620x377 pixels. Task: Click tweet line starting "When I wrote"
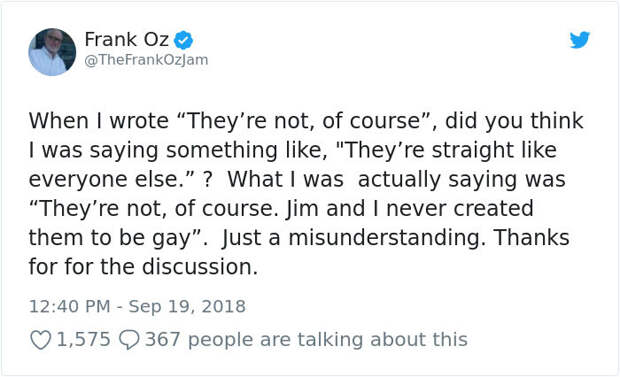306,121
